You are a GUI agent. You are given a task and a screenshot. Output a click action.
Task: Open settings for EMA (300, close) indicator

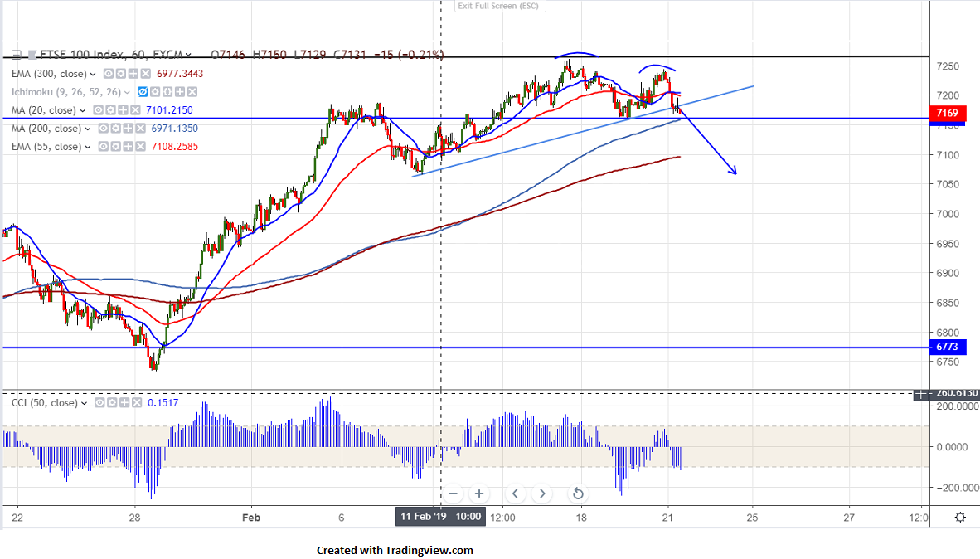[x=120, y=74]
